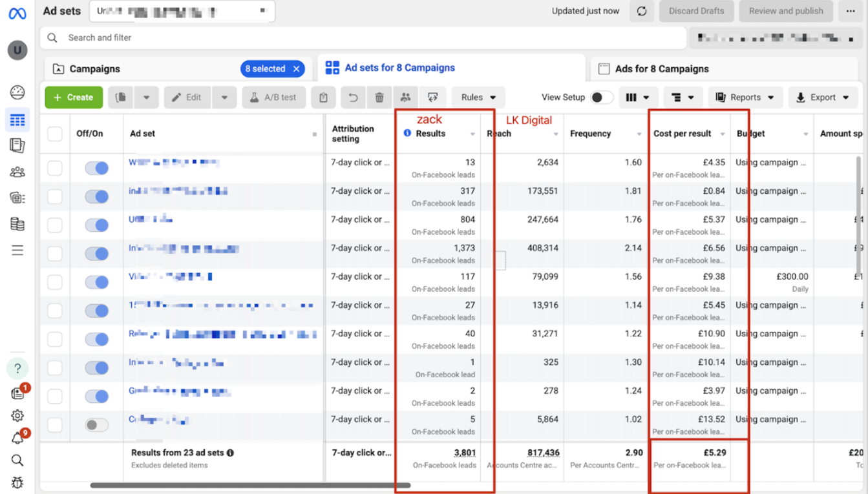Check the checkbox for row with 27 results
868x494 pixels.
pos(55,311)
